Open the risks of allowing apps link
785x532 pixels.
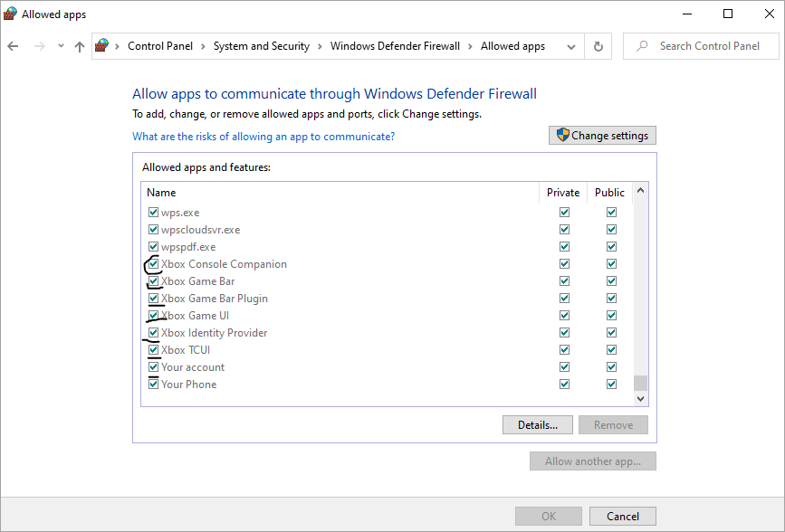pyautogui.click(x=263, y=136)
